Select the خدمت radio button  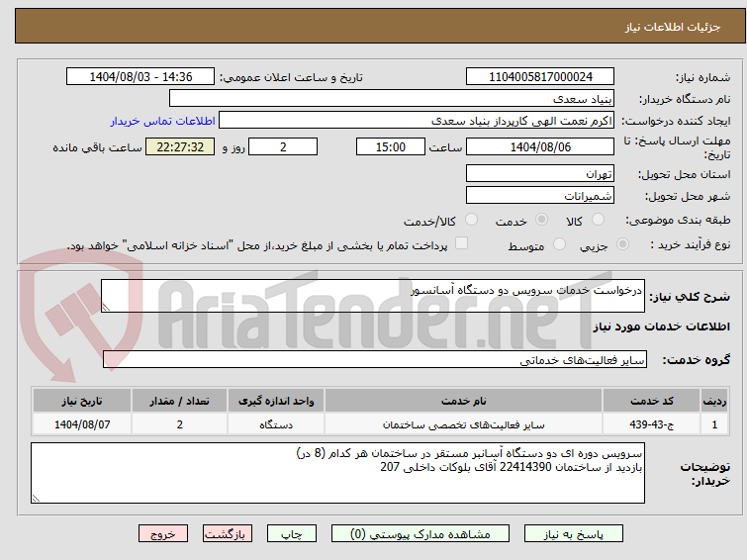point(541,220)
